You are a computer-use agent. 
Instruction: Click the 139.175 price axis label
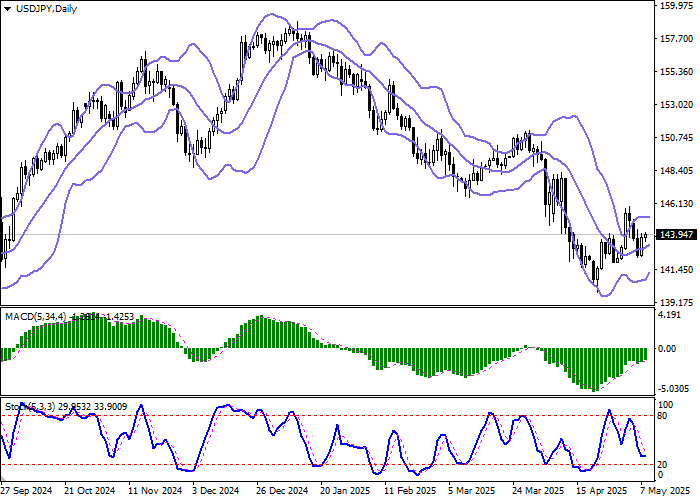point(678,302)
